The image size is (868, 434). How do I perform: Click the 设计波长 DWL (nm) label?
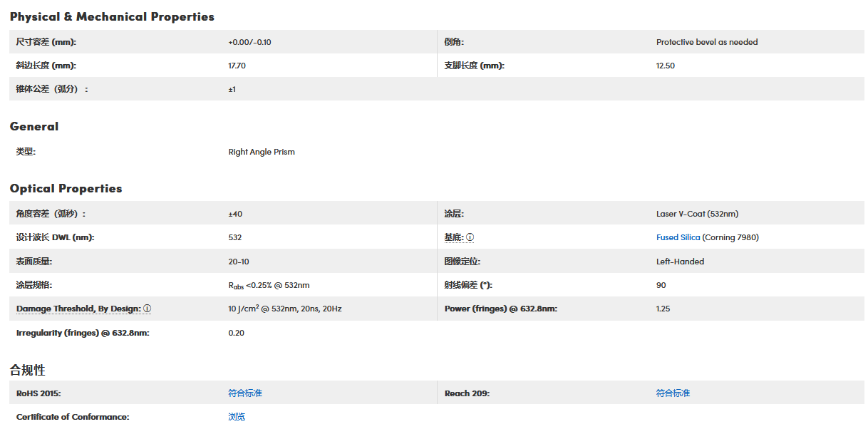point(56,237)
